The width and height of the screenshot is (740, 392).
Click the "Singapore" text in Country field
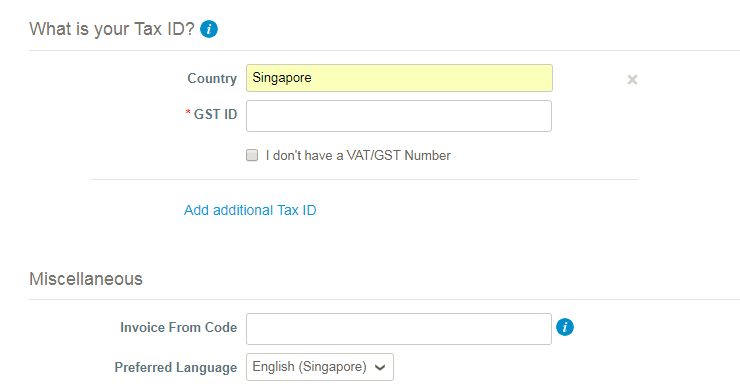282,77
